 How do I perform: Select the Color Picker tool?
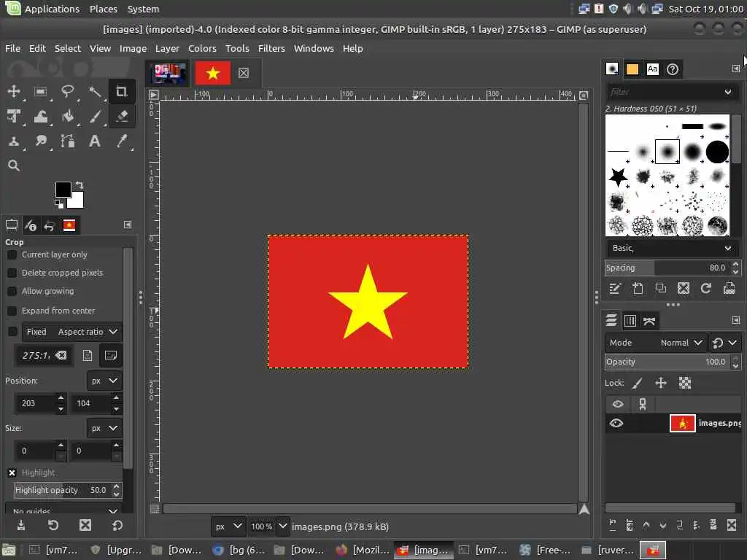click(122, 141)
